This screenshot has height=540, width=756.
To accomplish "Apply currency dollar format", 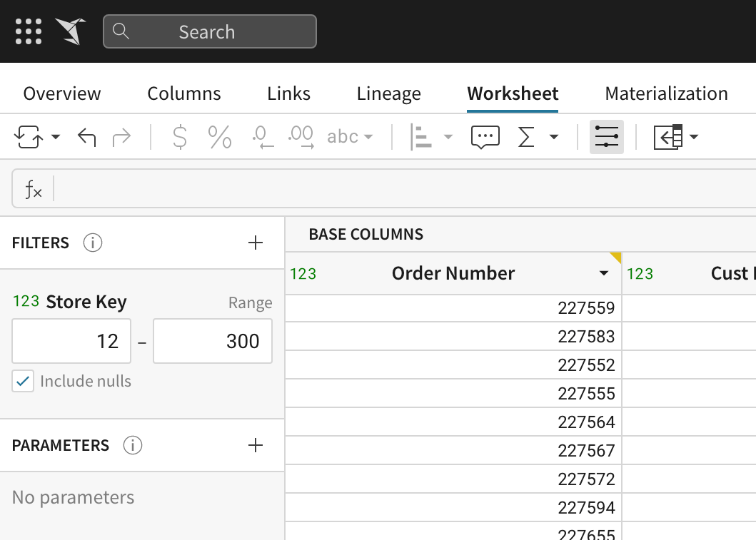I will pos(180,137).
